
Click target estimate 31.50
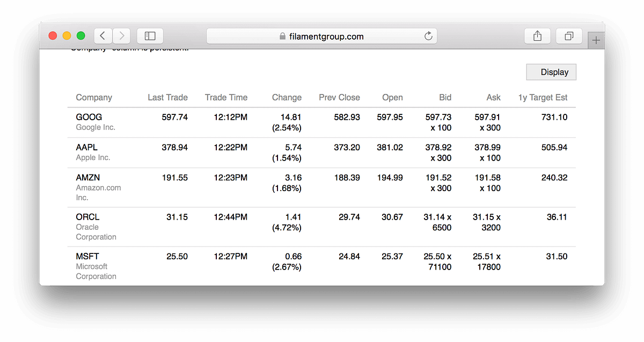(557, 256)
